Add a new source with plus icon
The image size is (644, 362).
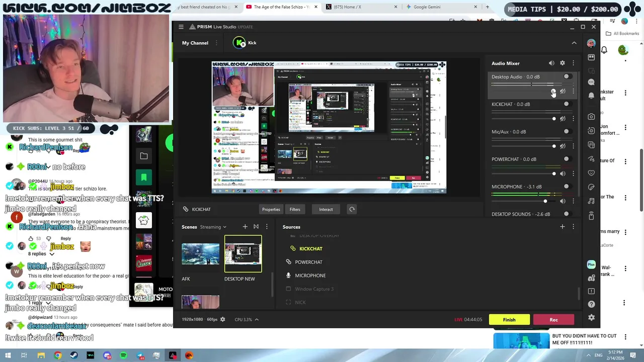[562, 227]
